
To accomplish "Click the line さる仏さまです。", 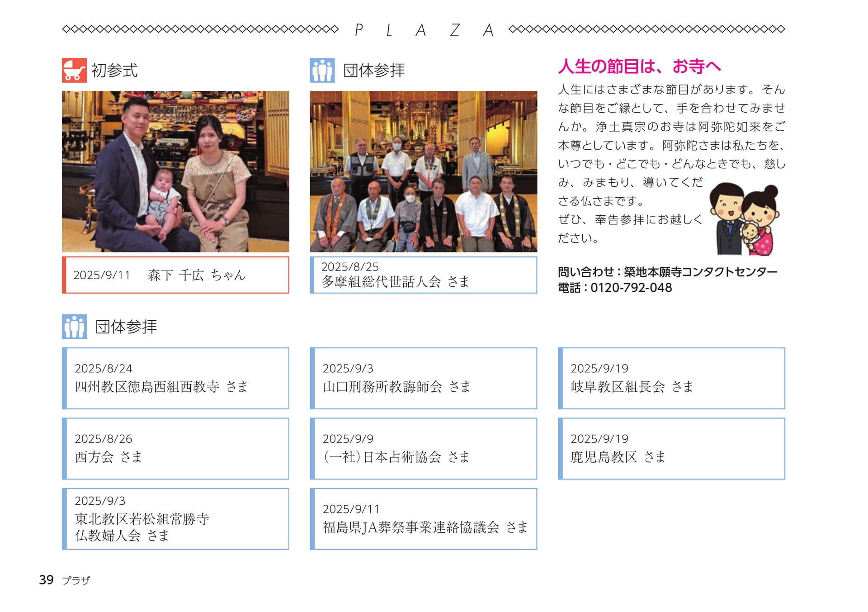I will click(601, 201).
